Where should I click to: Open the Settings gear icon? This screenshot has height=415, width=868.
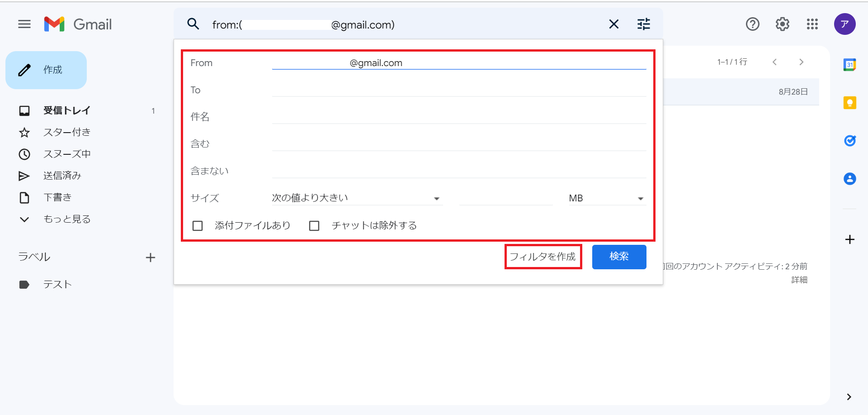click(782, 24)
